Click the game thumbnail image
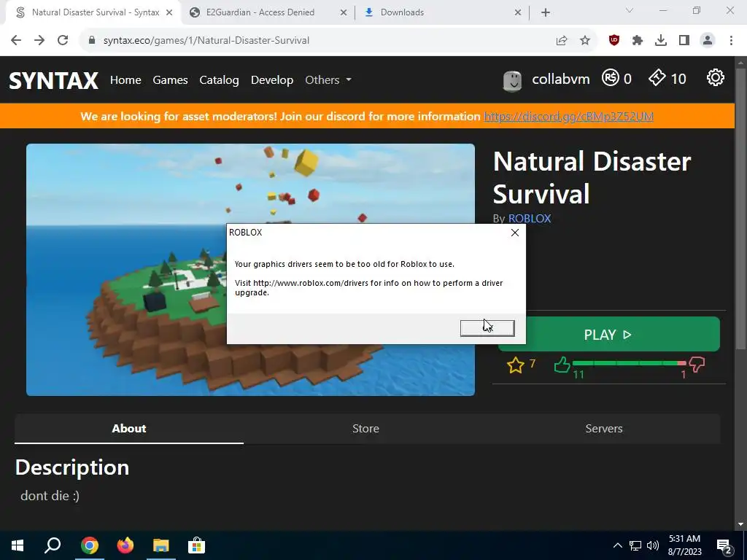The width and height of the screenshot is (747, 560). (x=250, y=270)
